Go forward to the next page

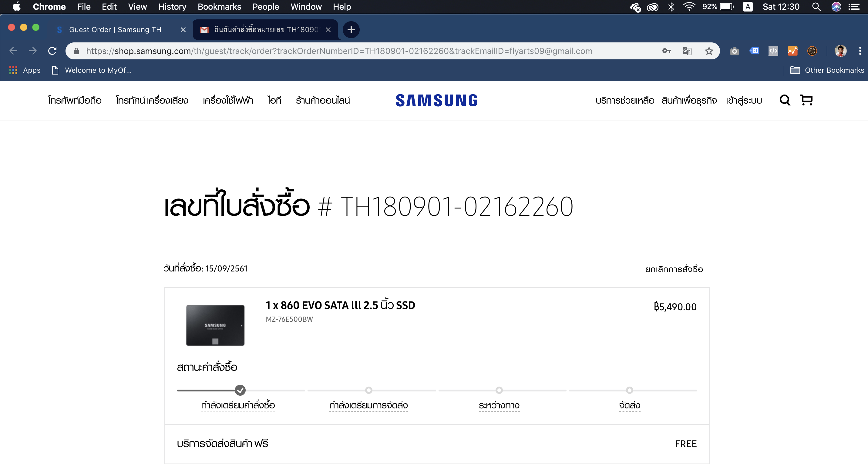33,51
